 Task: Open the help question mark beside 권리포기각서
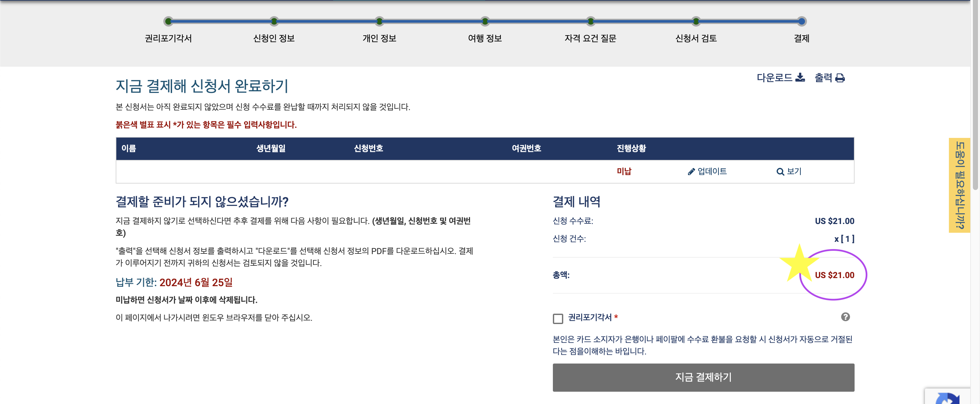tap(845, 317)
